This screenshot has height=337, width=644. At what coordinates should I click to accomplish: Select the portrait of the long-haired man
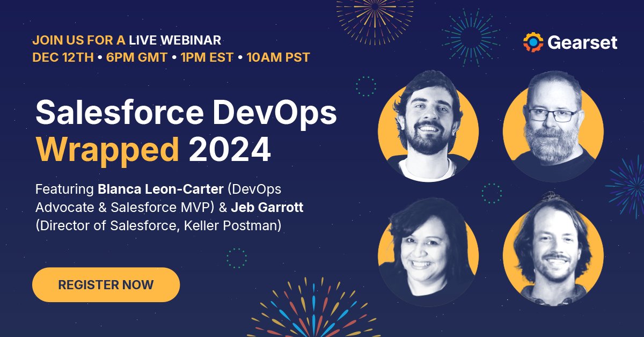point(553,249)
